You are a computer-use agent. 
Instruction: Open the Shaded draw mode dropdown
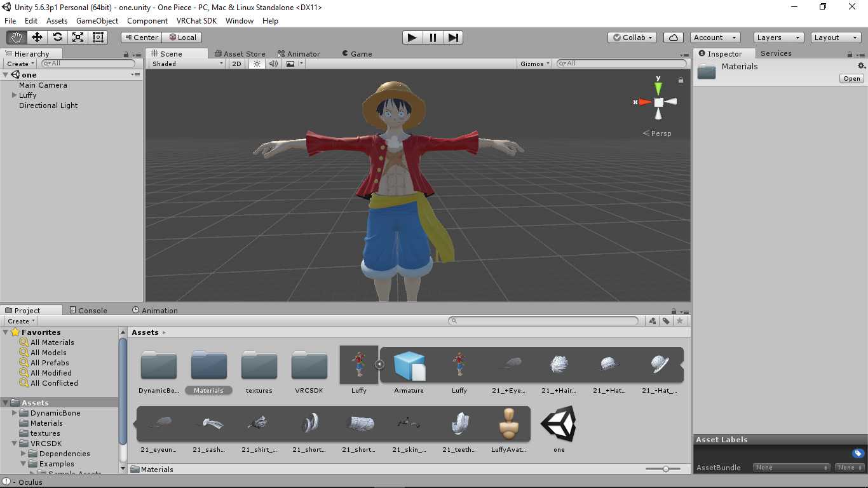point(187,64)
